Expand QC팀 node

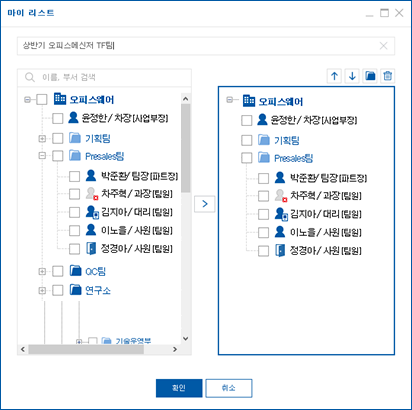coord(42,271)
